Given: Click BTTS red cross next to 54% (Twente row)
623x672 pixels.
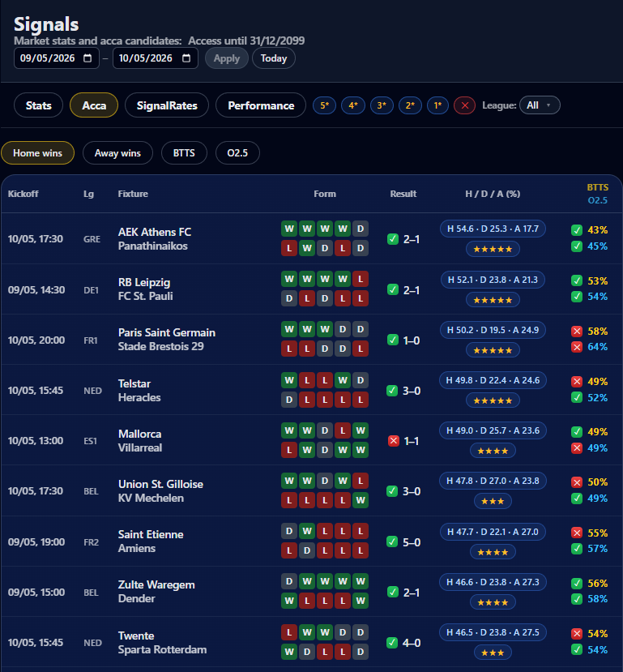Looking at the screenshot, I should tap(577, 633).
